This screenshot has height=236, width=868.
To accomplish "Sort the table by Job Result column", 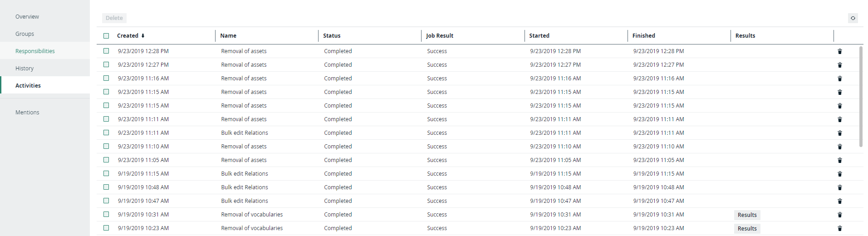I will [x=439, y=36].
